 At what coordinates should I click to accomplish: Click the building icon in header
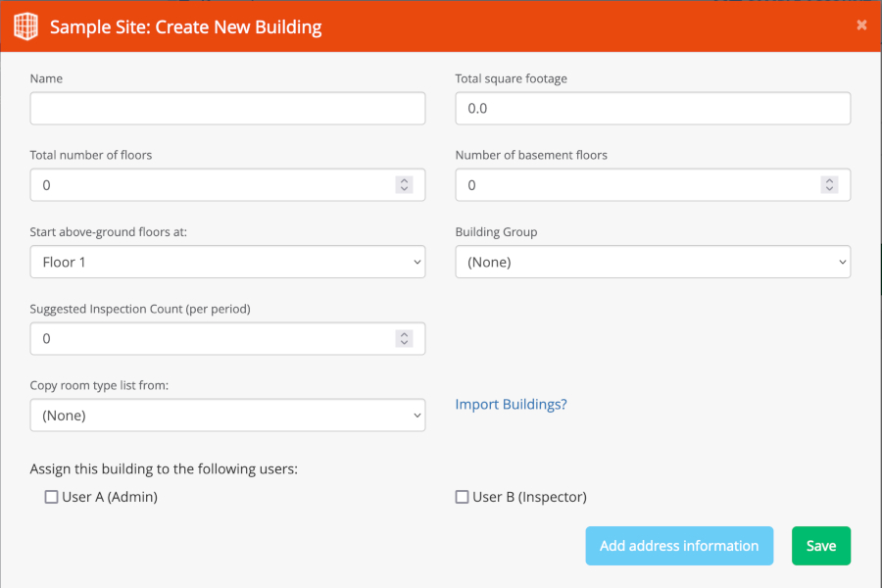pyautogui.click(x=25, y=26)
